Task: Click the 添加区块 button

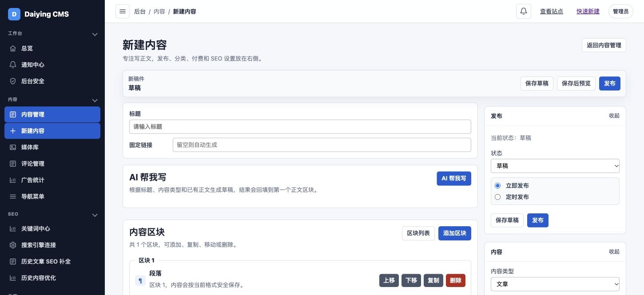Action: tap(455, 233)
